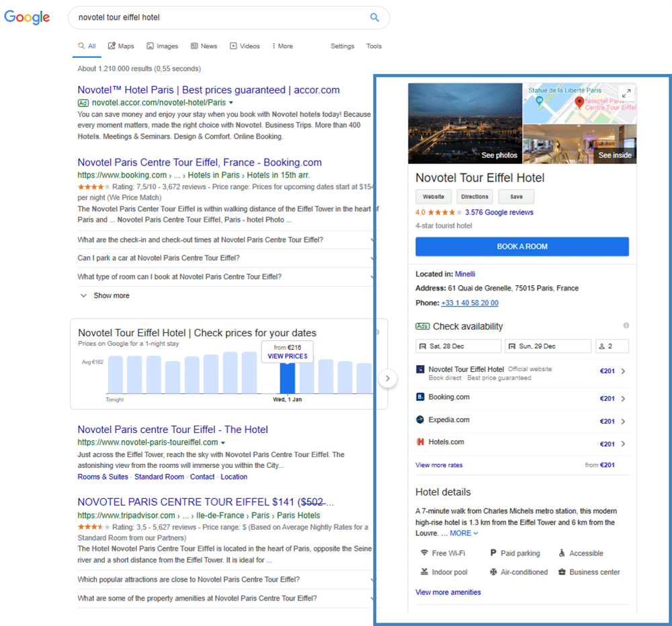
Task: Open the Minelli location link
Action: tap(464, 274)
